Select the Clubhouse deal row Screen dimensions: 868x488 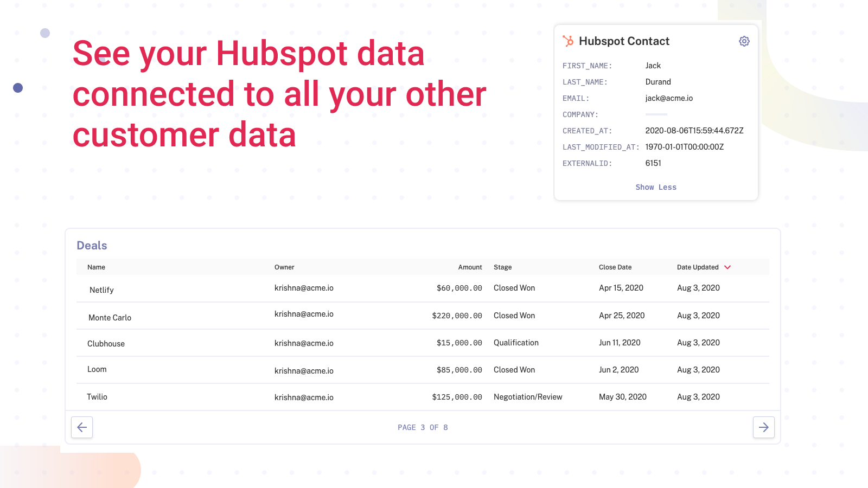[106, 344]
